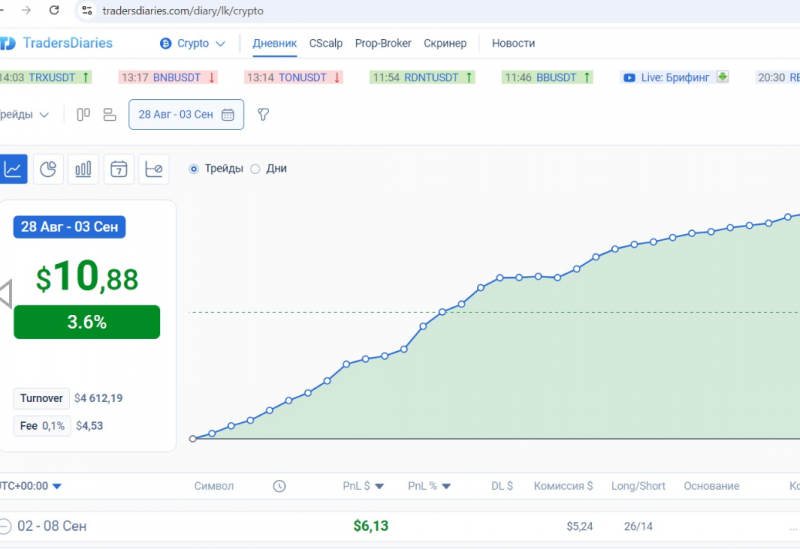The height and width of the screenshot is (549, 800).
Task: Sort by the PnL % column
Action: [429, 486]
